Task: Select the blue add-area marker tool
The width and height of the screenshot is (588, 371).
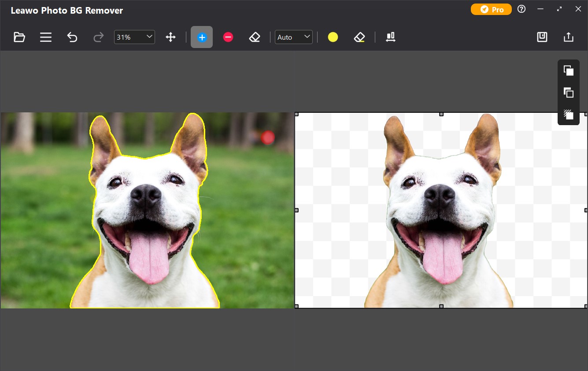Action: click(202, 37)
